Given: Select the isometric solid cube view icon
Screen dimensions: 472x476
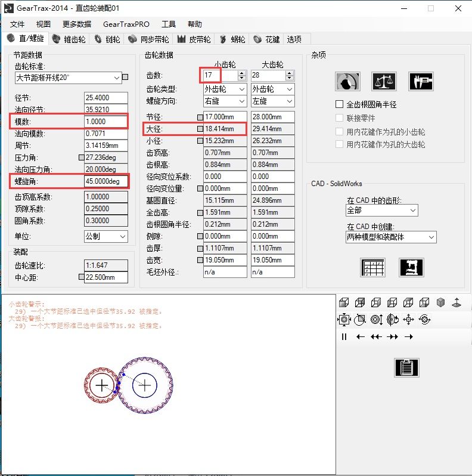Looking at the screenshot, I should [440, 302].
